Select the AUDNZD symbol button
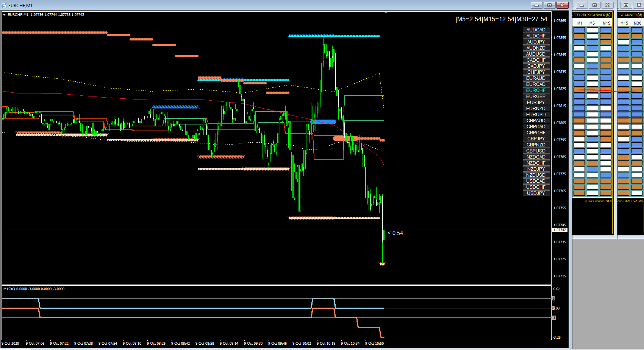The height and width of the screenshot is (350, 644). click(536, 48)
